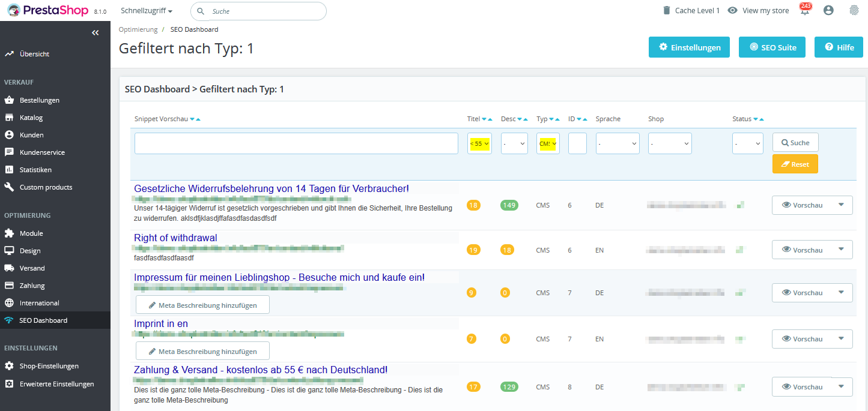Screen dimensions: 868x411
Task: Expand Vorschau dropdown arrow for Imprint in en
Action: (x=841, y=338)
